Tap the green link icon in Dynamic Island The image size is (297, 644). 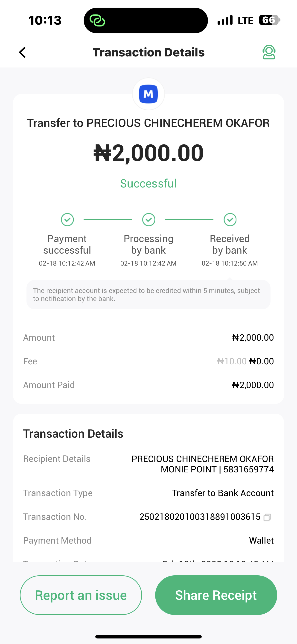click(x=97, y=20)
